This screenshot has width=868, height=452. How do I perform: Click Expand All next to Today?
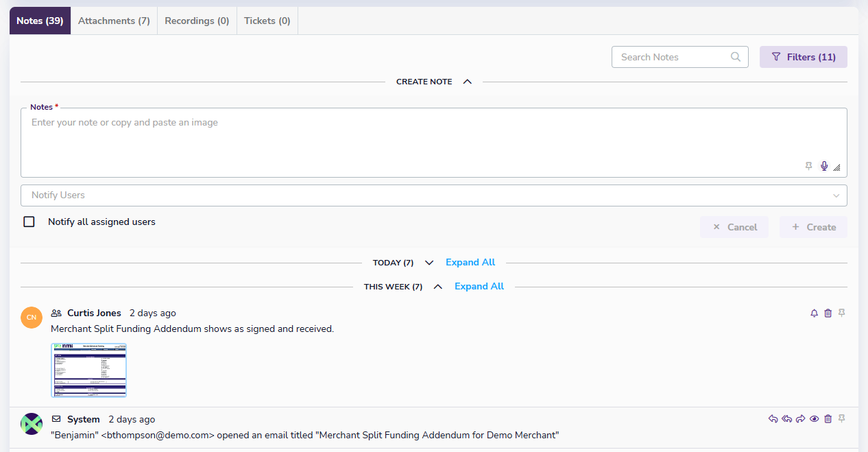coord(470,263)
